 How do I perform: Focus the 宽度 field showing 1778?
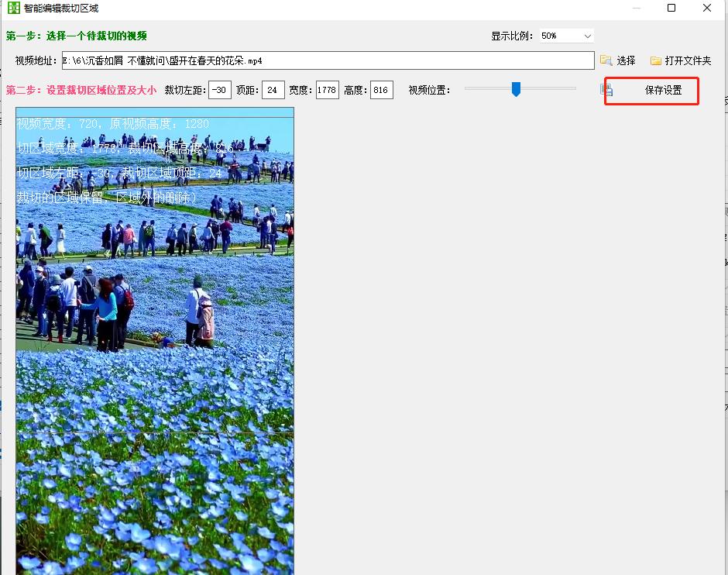[x=327, y=91]
